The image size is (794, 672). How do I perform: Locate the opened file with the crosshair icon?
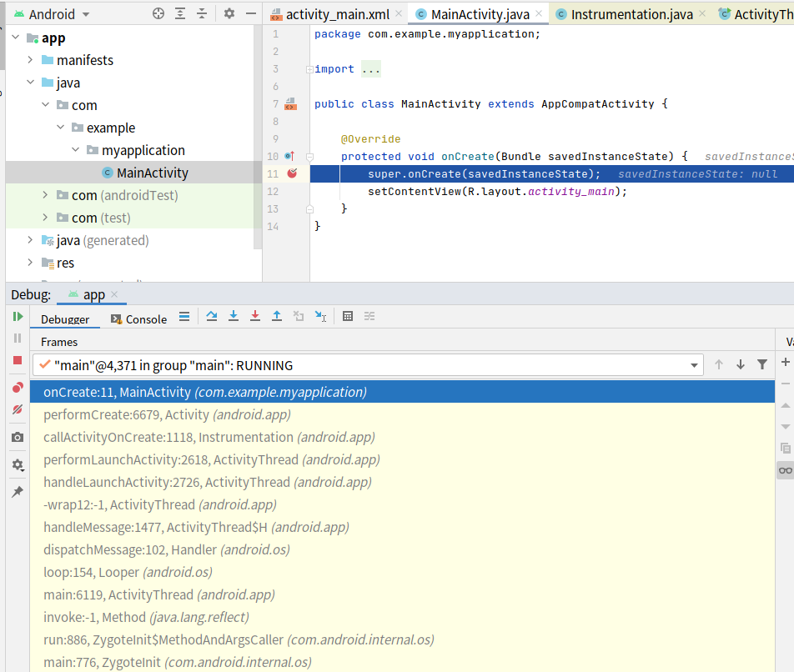coord(158,14)
